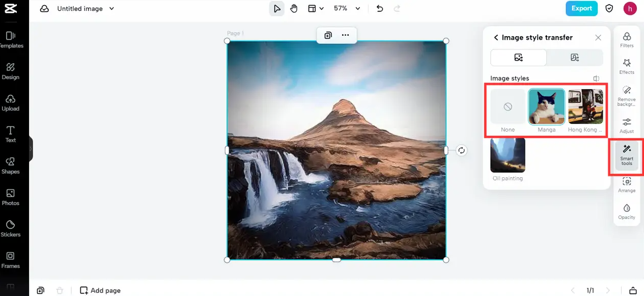Switch to the image styles tab
Image resolution: width=644 pixels, height=296 pixels.
tap(519, 58)
